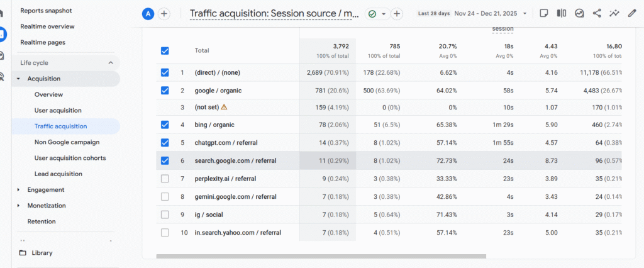Open the Lead acquisition report

[58, 174]
